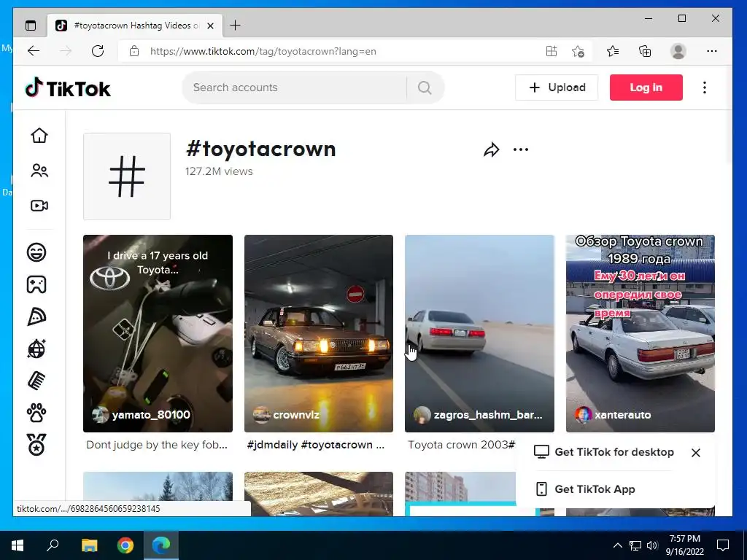Open the three-dot options next to hashtag title

pos(521,150)
